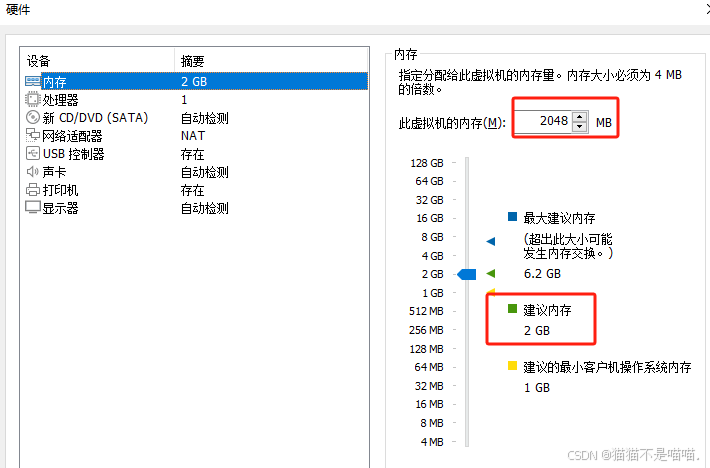Click the blue memory slider handle at 2 GB

click(x=466, y=274)
